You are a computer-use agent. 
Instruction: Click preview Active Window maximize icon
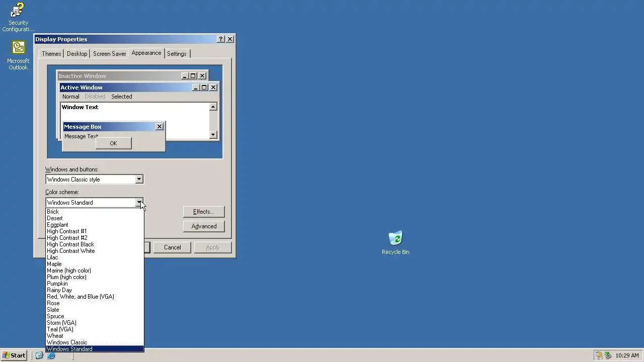(204, 87)
